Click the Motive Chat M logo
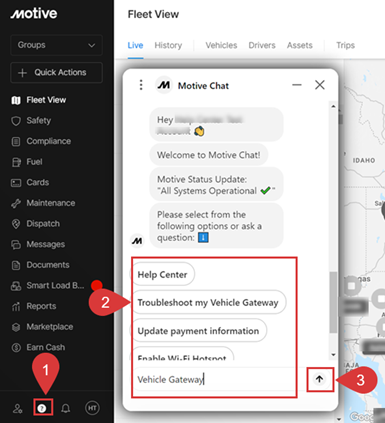The height and width of the screenshot is (423, 385). [164, 85]
